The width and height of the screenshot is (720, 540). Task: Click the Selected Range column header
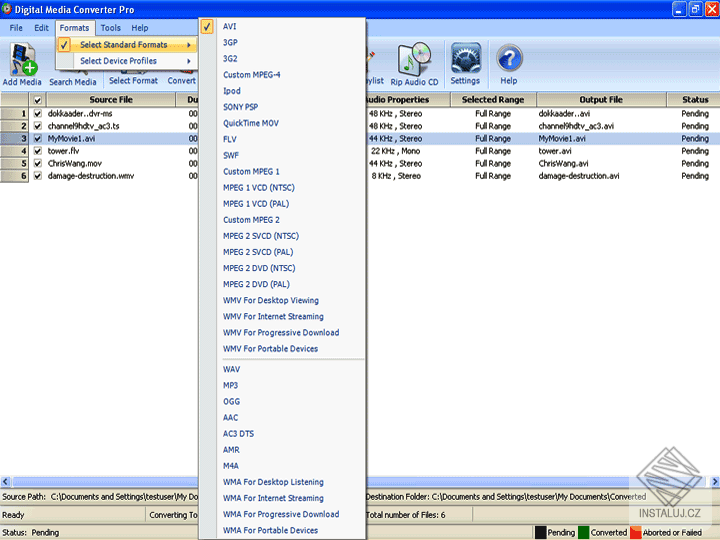click(493, 100)
